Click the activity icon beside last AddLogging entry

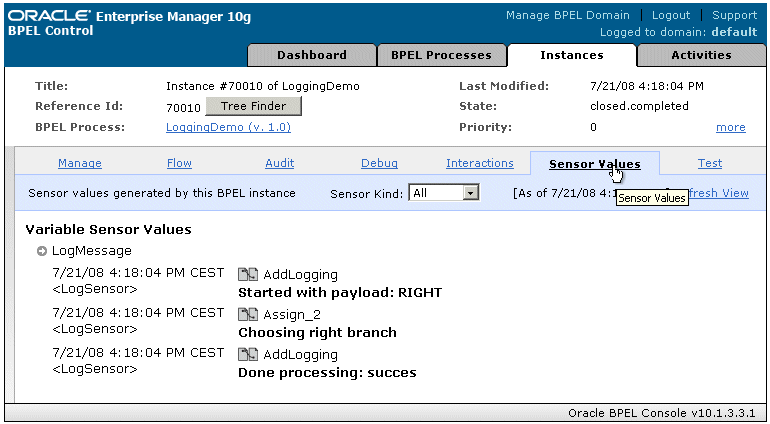[x=248, y=355]
